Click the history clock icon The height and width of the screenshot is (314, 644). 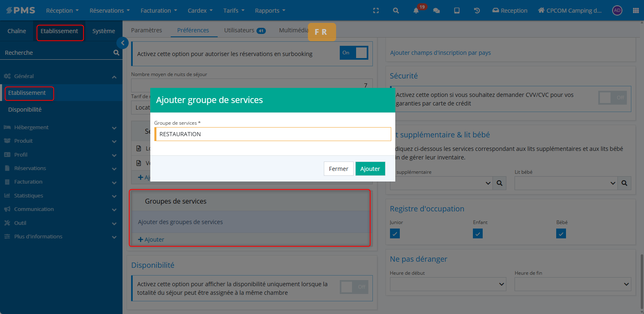pyautogui.click(x=477, y=11)
